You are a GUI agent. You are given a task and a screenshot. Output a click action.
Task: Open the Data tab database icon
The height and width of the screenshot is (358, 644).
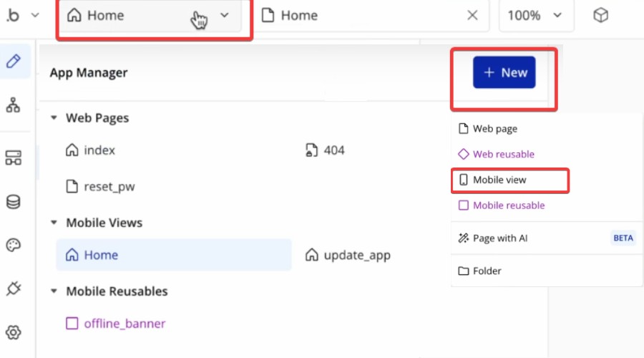13,202
